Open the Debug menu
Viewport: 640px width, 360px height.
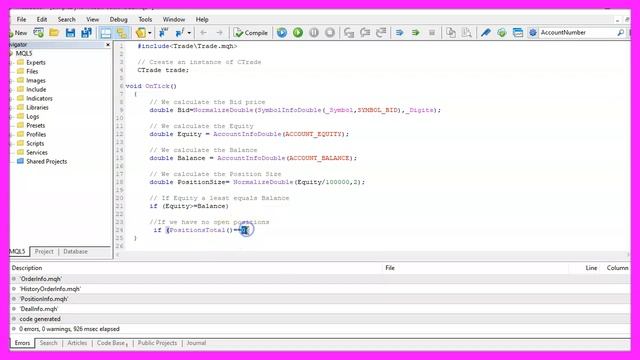click(x=118, y=19)
